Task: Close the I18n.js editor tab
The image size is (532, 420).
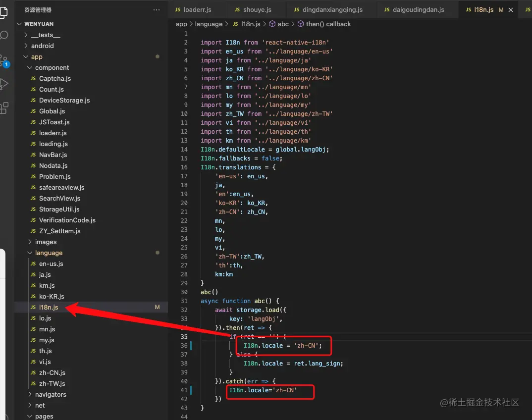Action: point(511,10)
